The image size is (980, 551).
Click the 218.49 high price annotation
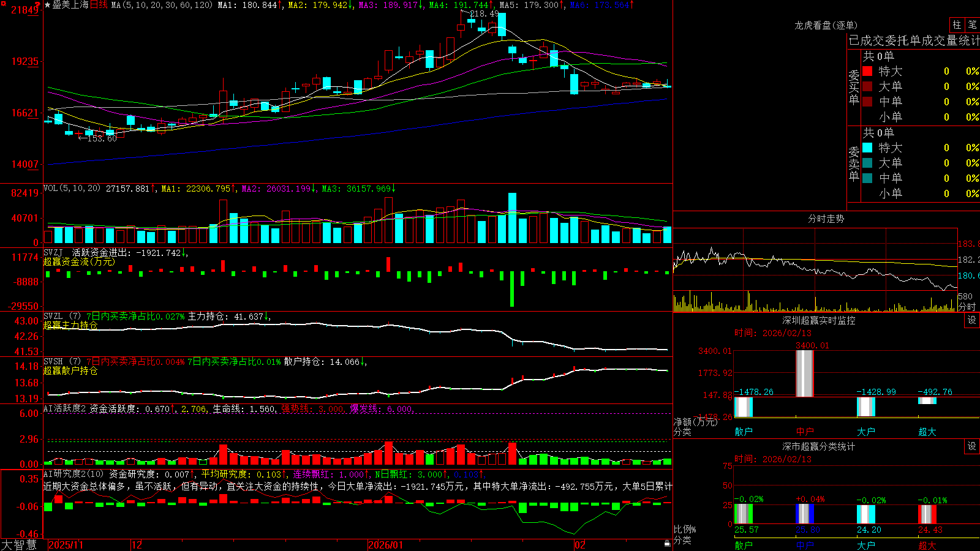pyautogui.click(x=484, y=13)
